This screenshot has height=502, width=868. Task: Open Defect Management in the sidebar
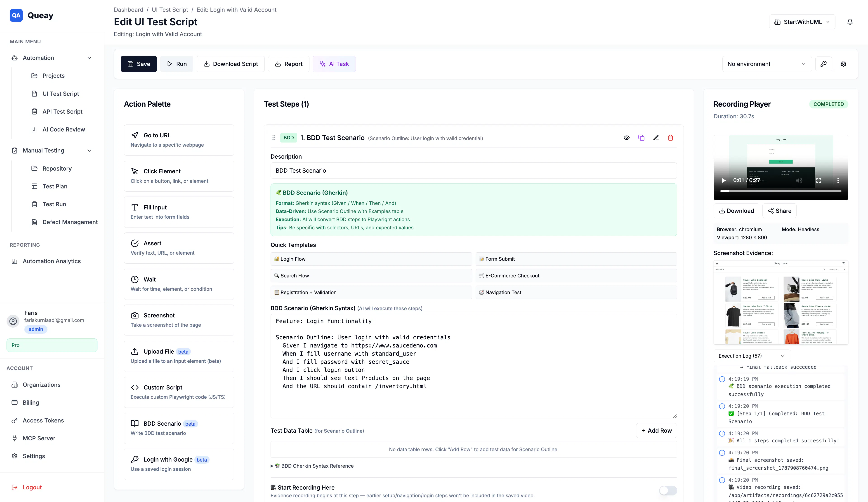(70, 222)
